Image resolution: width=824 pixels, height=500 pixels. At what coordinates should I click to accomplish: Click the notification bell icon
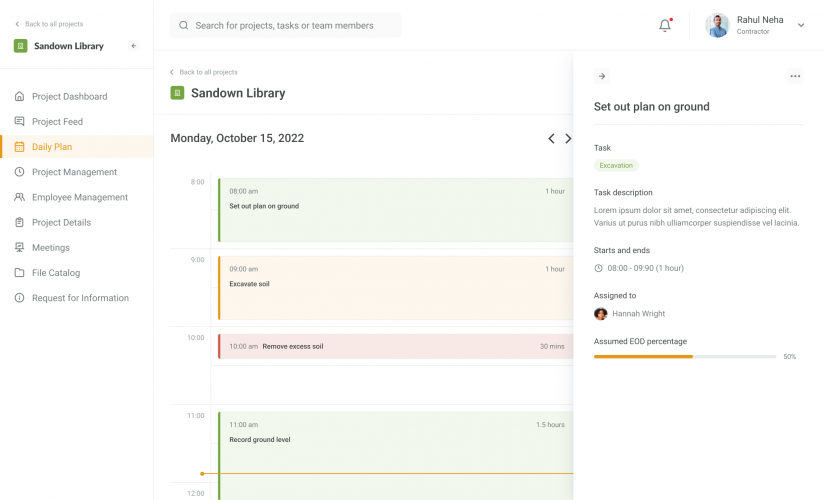pos(665,25)
